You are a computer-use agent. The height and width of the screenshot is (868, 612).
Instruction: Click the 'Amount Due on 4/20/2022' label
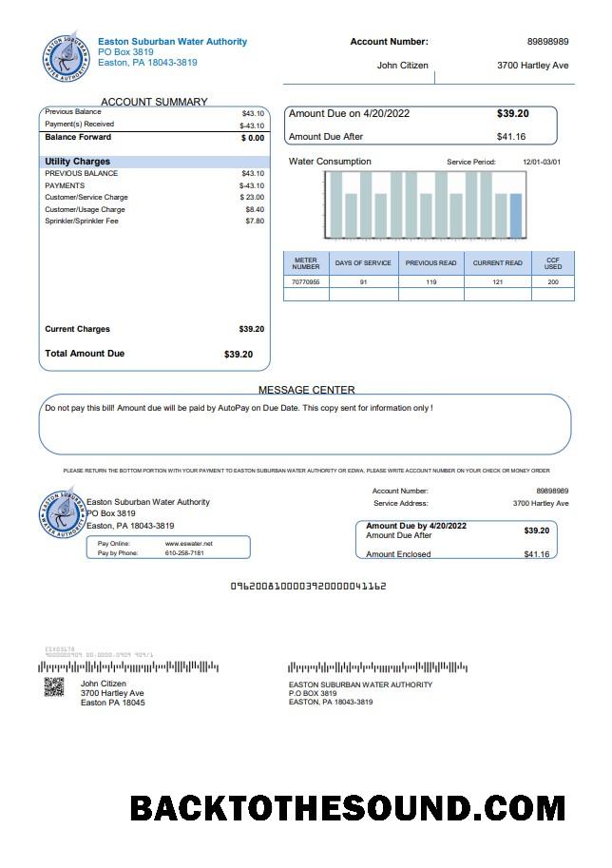(349, 113)
